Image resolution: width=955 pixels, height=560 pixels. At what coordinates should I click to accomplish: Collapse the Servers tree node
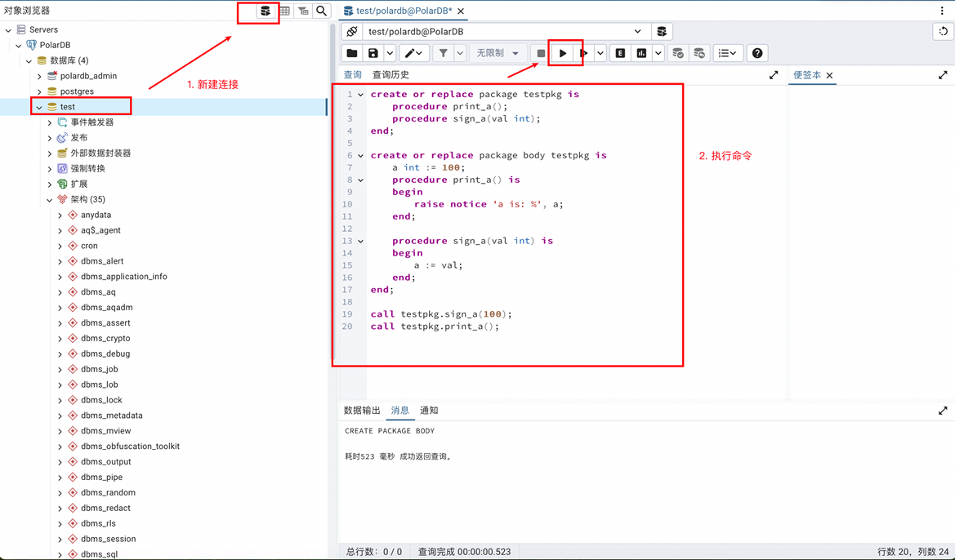[x=8, y=29]
